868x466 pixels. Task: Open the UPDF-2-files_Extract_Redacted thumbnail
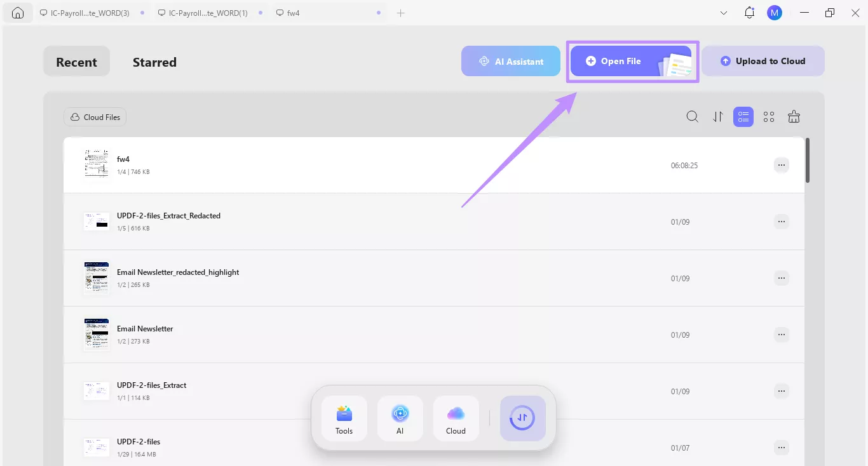click(x=97, y=222)
